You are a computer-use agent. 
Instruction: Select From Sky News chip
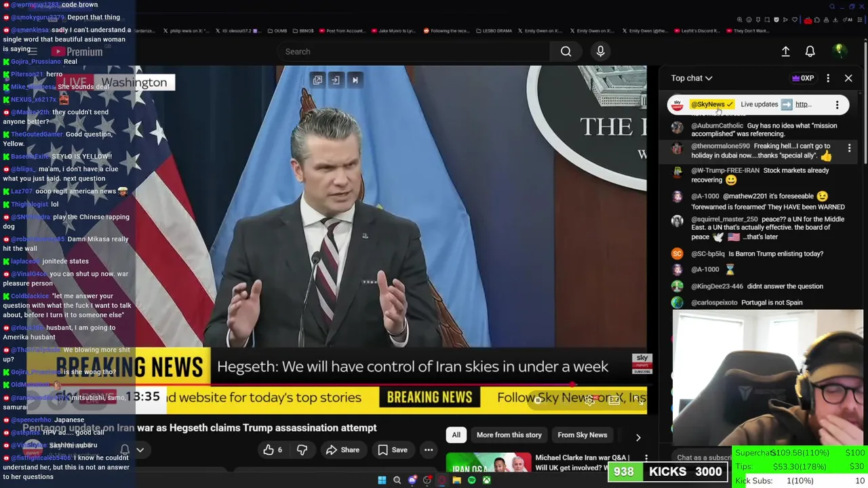pyautogui.click(x=583, y=435)
